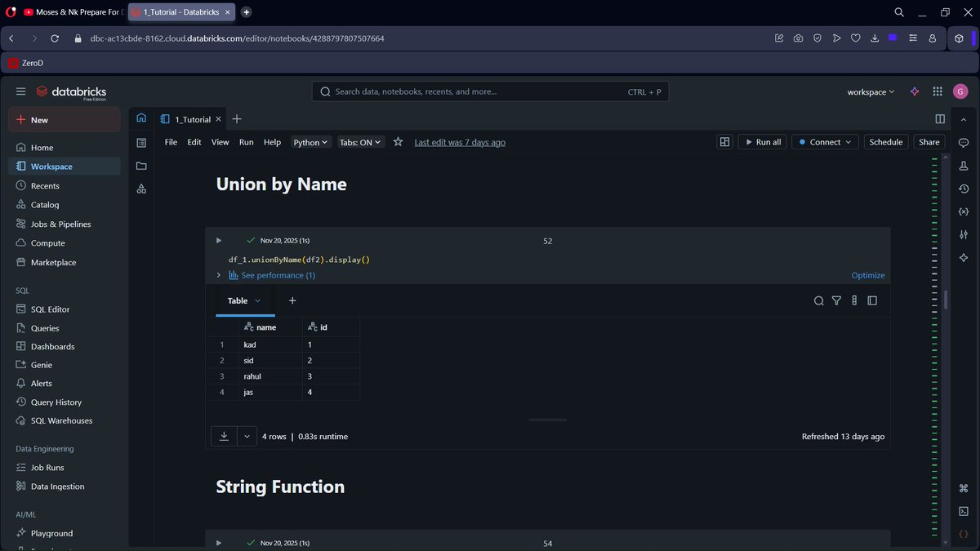
Task: Open notebook version history
Action: 964,189
